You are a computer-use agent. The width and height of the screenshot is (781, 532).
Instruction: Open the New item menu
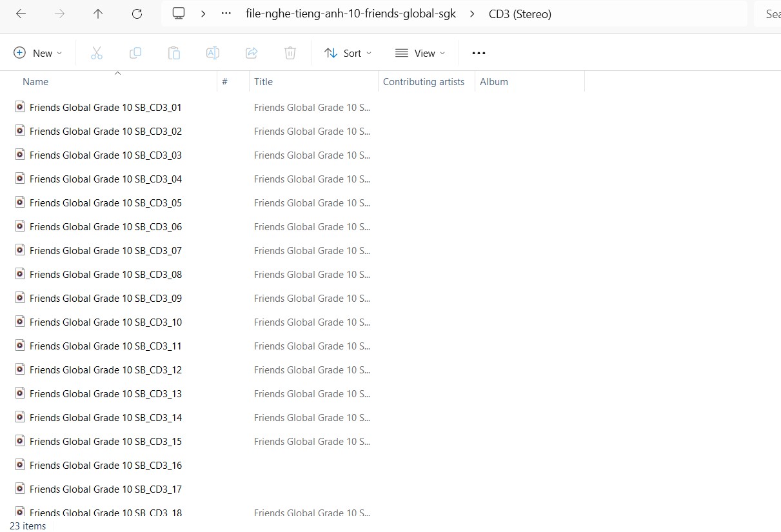pyautogui.click(x=37, y=53)
